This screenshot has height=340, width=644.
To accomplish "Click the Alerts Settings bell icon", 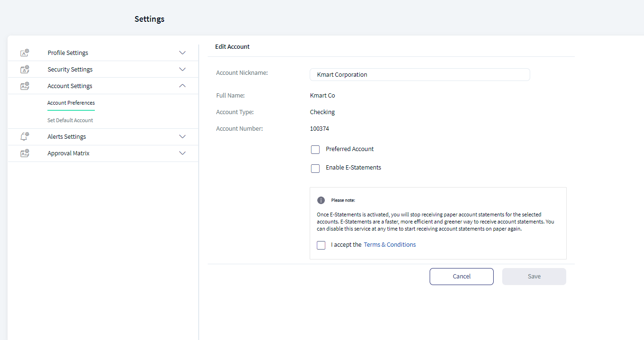I will click(25, 136).
